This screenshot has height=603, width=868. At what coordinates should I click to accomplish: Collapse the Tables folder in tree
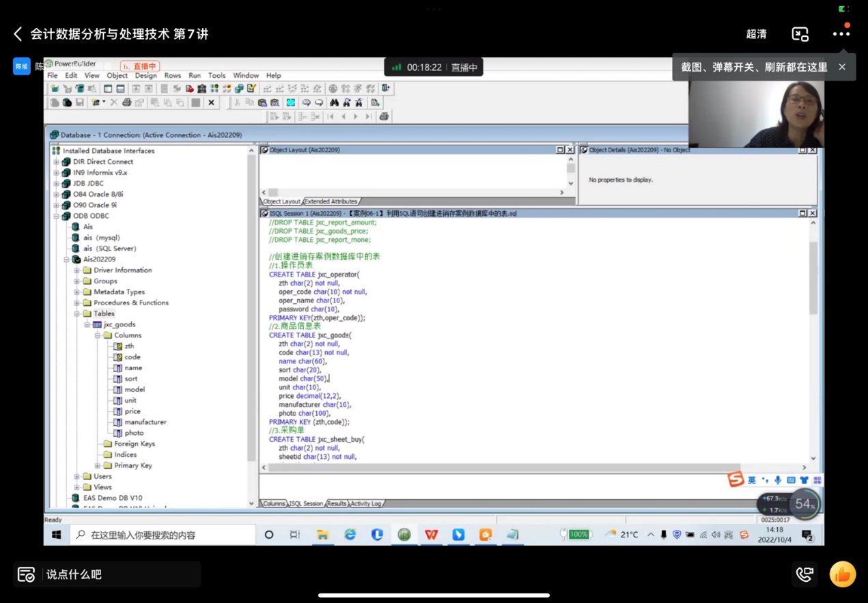tap(77, 313)
